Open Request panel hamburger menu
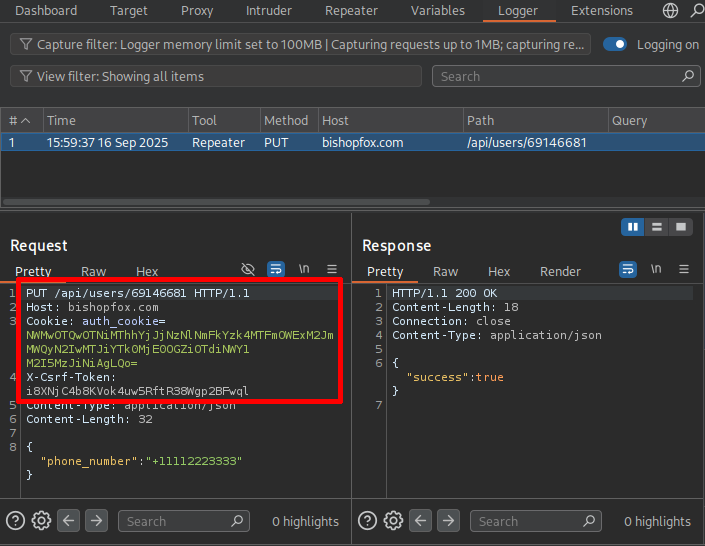705x546 pixels. [x=332, y=270]
